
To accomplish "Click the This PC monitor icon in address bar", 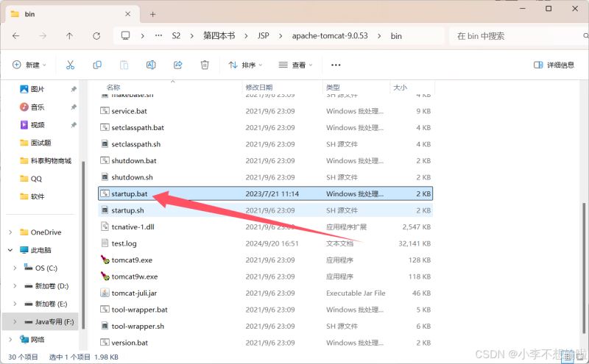I will (x=125, y=35).
